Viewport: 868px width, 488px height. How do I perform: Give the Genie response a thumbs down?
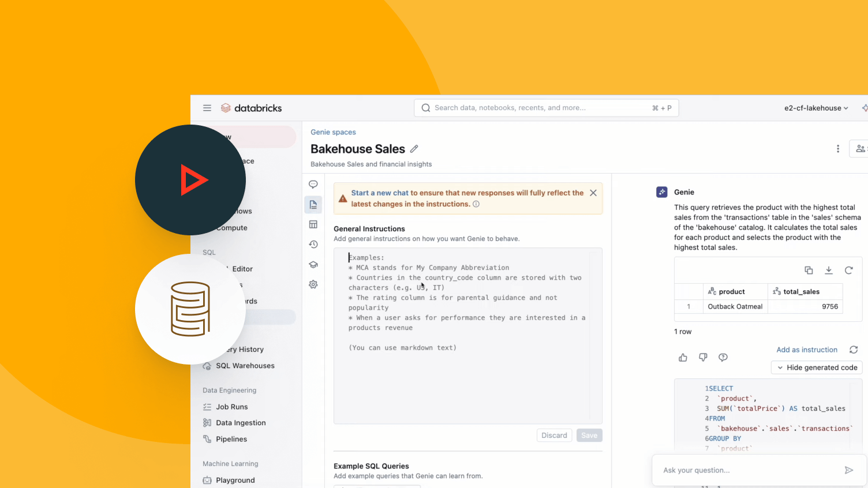click(703, 358)
